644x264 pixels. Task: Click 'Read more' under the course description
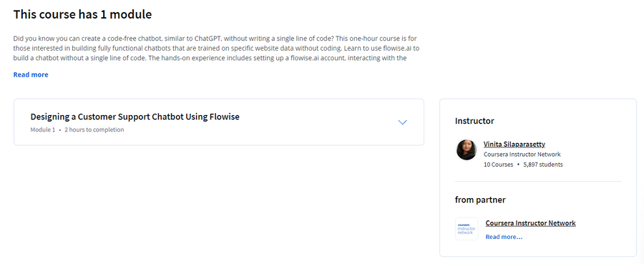pyautogui.click(x=31, y=74)
